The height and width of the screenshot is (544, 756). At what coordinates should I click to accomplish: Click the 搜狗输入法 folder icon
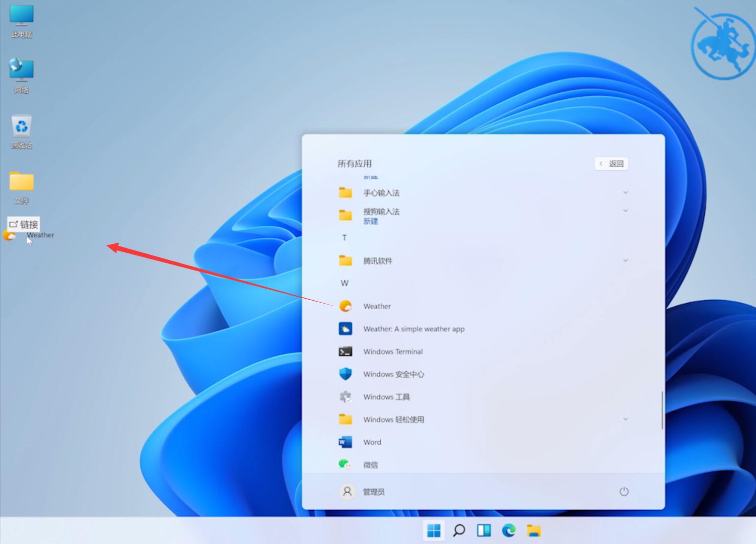point(346,216)
